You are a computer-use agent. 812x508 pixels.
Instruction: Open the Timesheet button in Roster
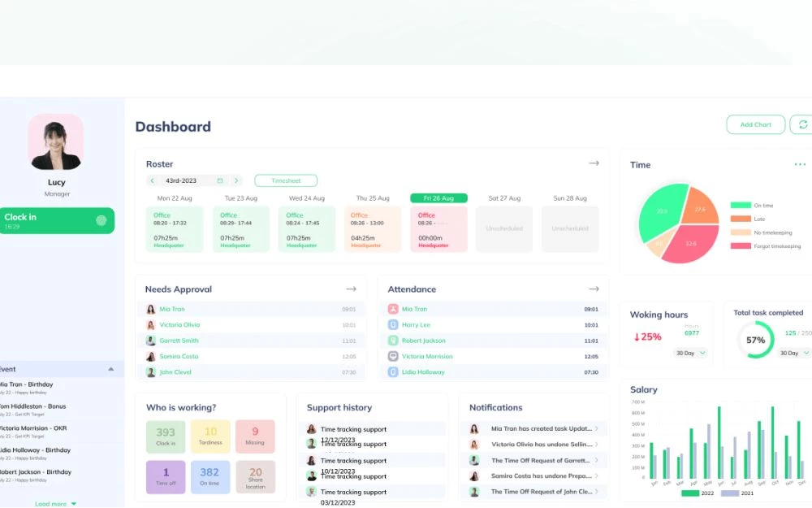pyautogui.click(x=286, y=180)
